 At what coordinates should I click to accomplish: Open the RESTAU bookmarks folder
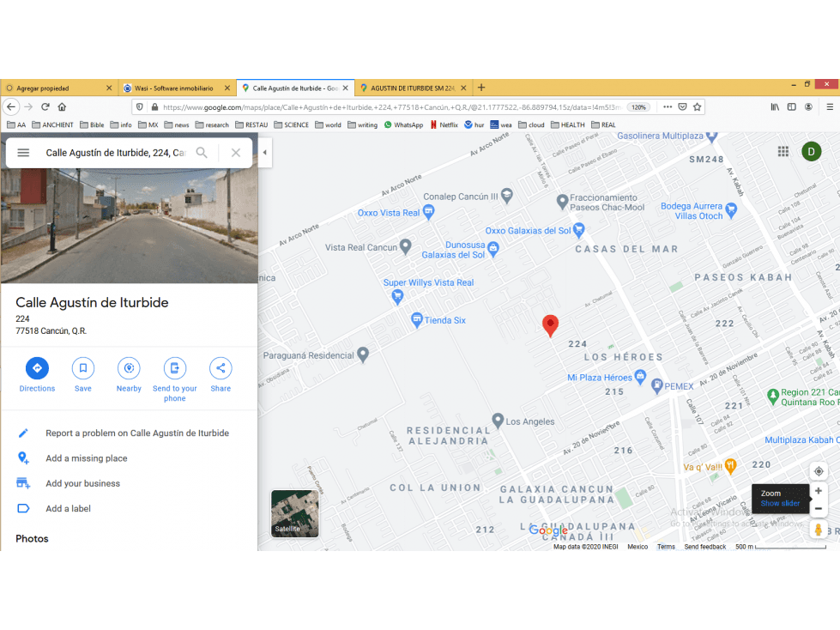(251, 124)
